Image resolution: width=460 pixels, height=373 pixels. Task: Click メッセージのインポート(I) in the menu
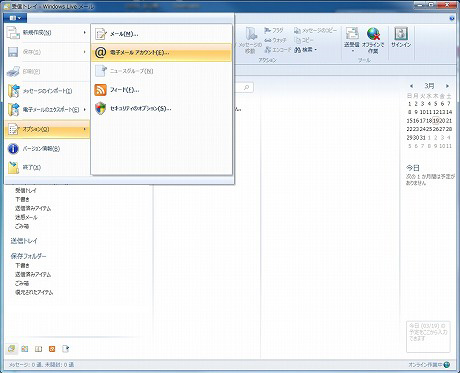click(47, 91)
